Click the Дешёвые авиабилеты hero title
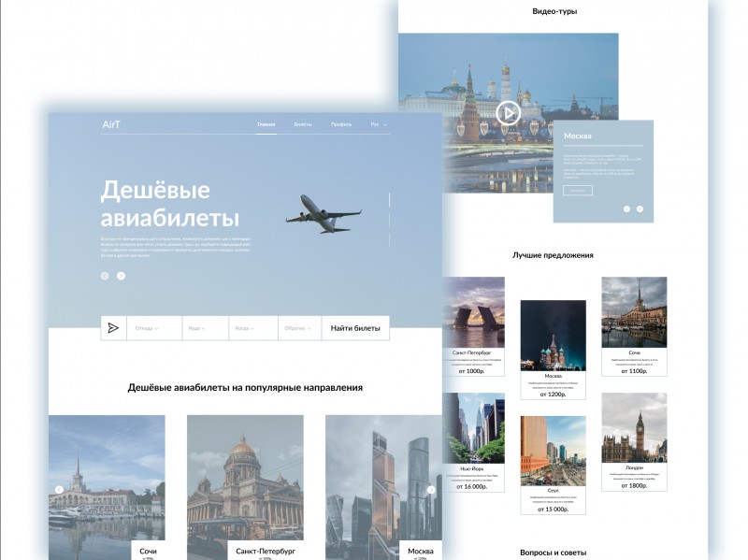The width and height of the screenshot is (748, 560). coord(169,204)
